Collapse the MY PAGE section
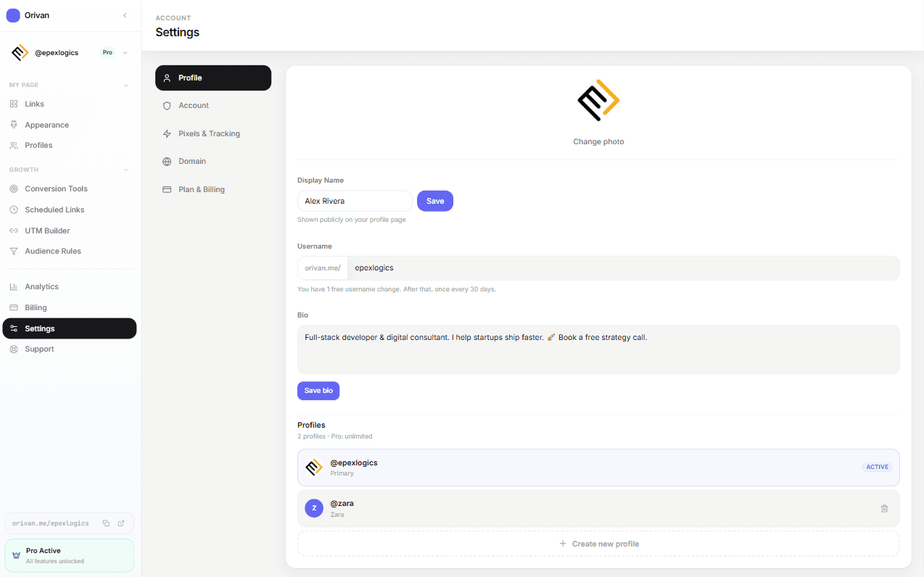Screen dimensions: 924x577 [x=125, y=85]
